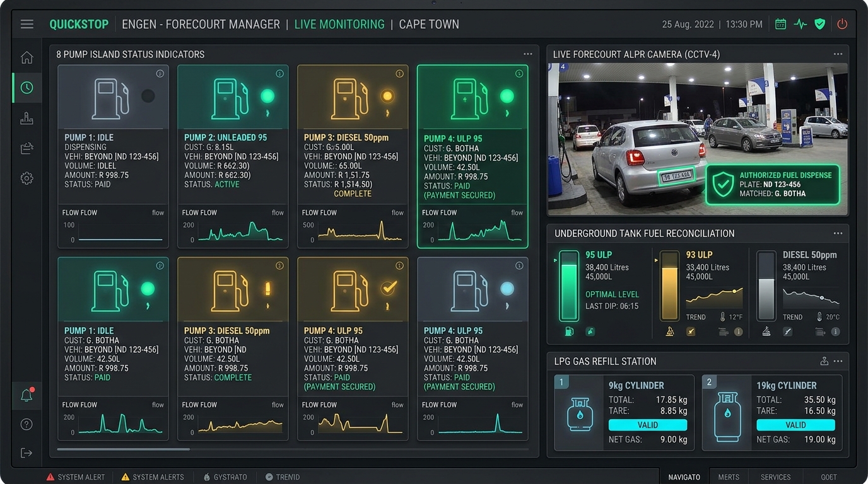
Task: Switch to the NAVIGATO bottom tab
Action: pos(684,477)
